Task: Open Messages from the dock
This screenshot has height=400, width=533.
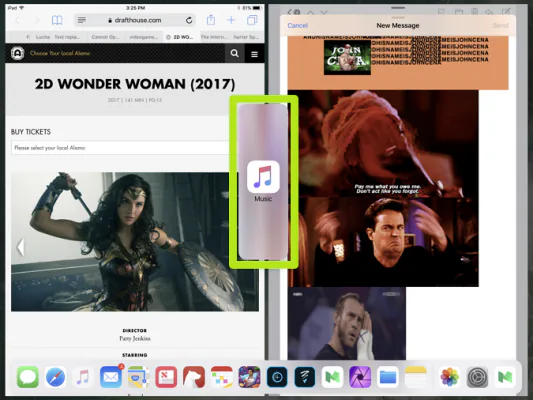Action: pos(28,377)
